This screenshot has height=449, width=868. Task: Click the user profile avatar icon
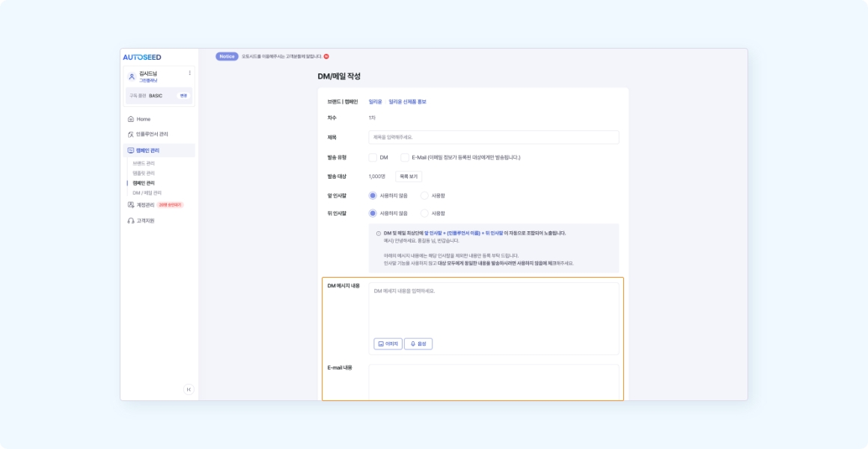132,76
